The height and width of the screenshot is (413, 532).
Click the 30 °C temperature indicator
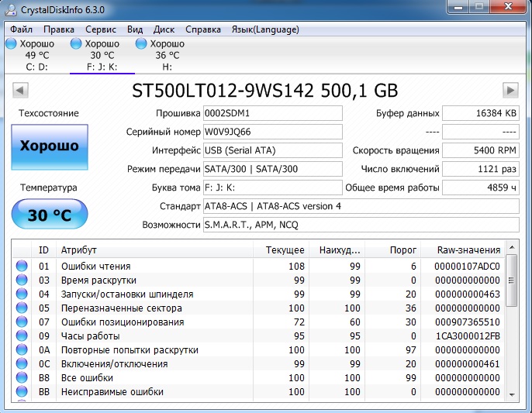coord(50,215)
